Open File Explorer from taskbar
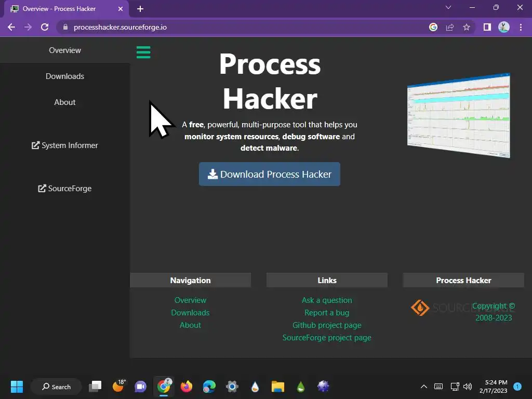This screenshot has width=532, height=399. coord(277,387)
